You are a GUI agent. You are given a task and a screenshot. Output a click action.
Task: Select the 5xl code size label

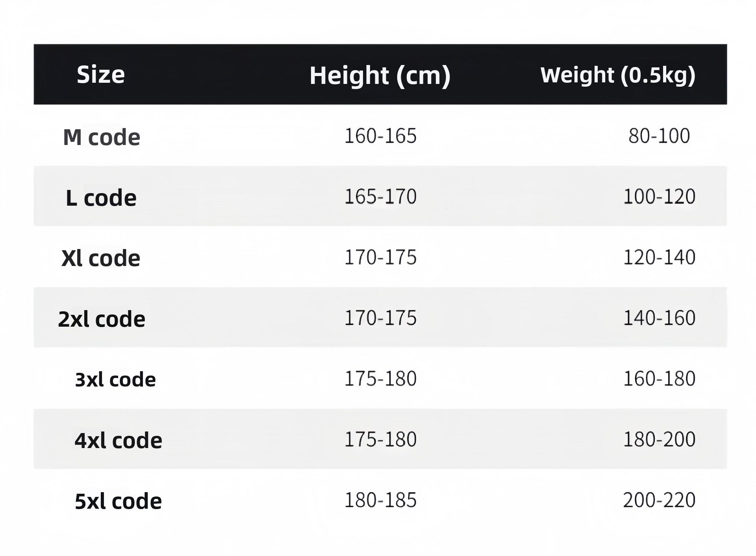(118, 501)
